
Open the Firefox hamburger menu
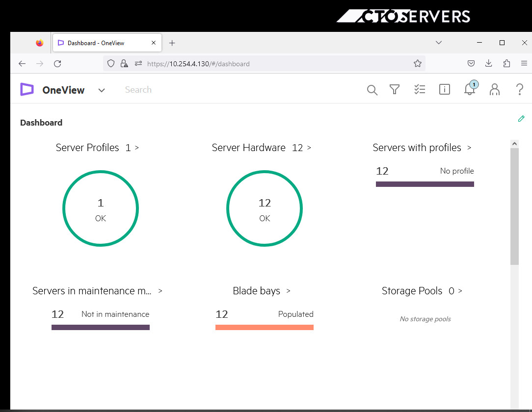click(x=524, y=63)
